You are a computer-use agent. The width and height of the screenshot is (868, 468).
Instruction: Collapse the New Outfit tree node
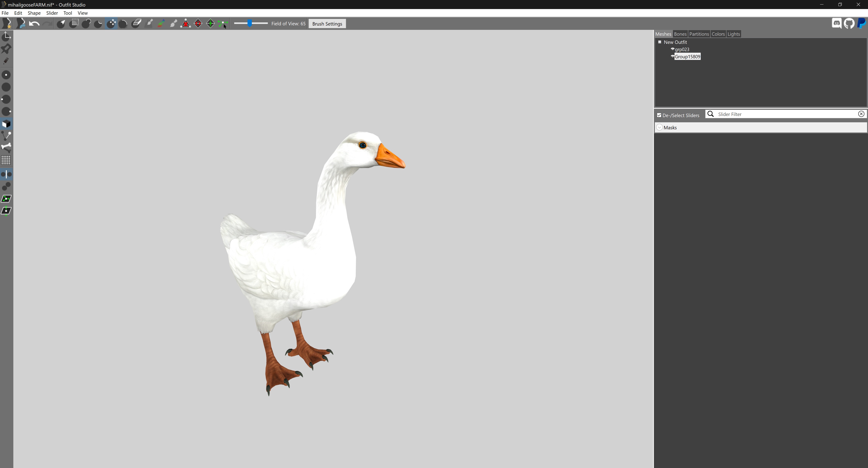(x=660, y=42)
